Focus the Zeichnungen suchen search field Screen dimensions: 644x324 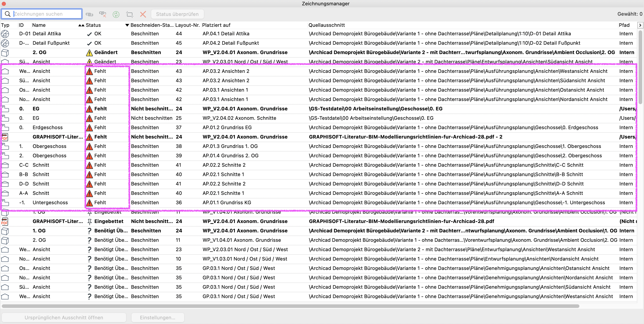[x=42, y=14]
